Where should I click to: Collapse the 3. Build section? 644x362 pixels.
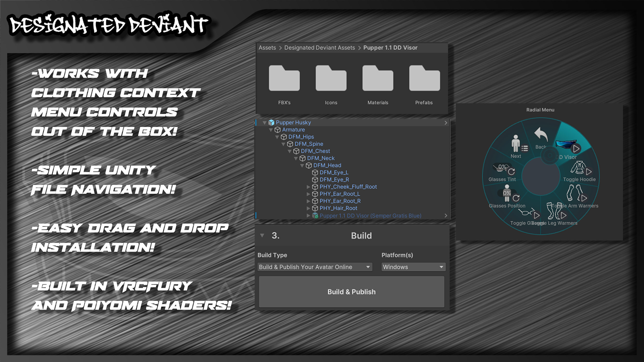(x=262, y=235)
